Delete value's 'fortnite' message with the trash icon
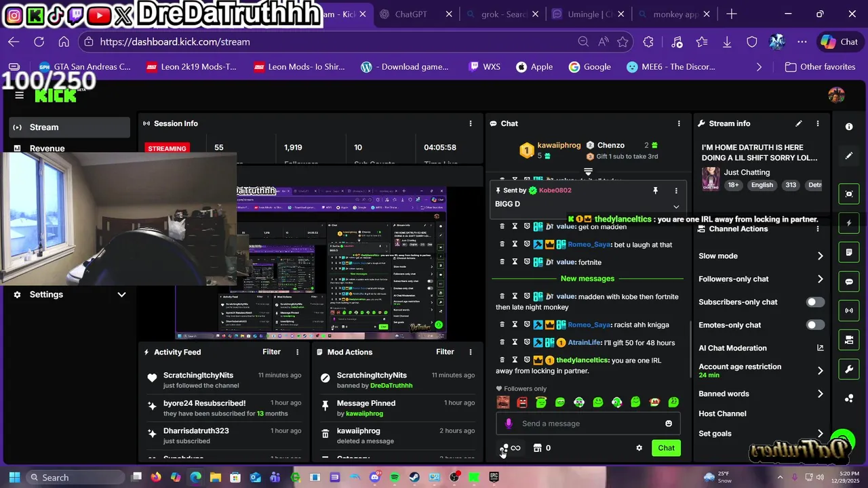Viewport: 868px width, 488px height. click(502, 262)
